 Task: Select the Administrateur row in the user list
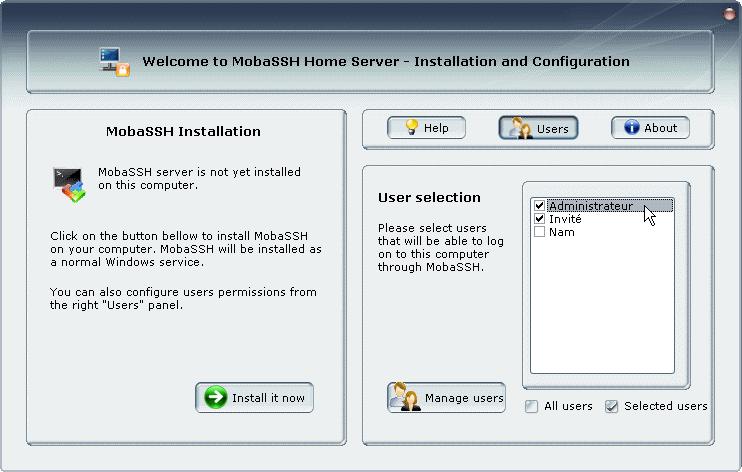click(610, 206)
